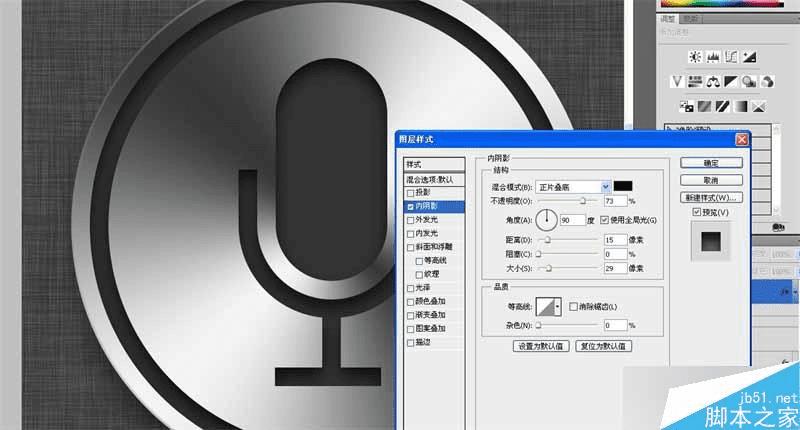Click the 复位为默认值 button
Viewport: 800px width, 430px height.
[604, 346]
